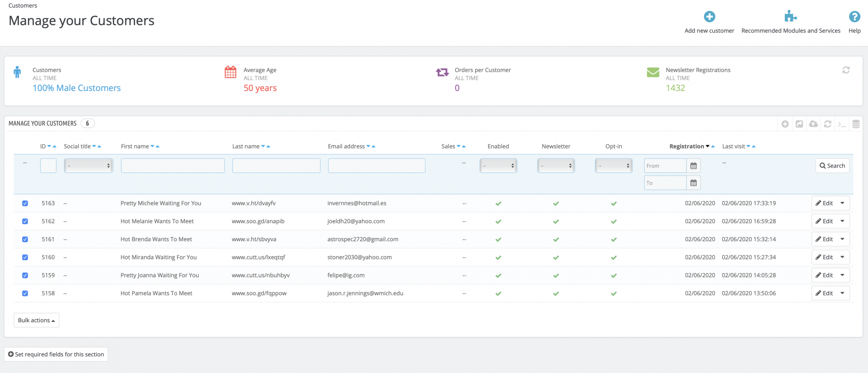Click the Add new customer plus icon

tap(709, 17)
